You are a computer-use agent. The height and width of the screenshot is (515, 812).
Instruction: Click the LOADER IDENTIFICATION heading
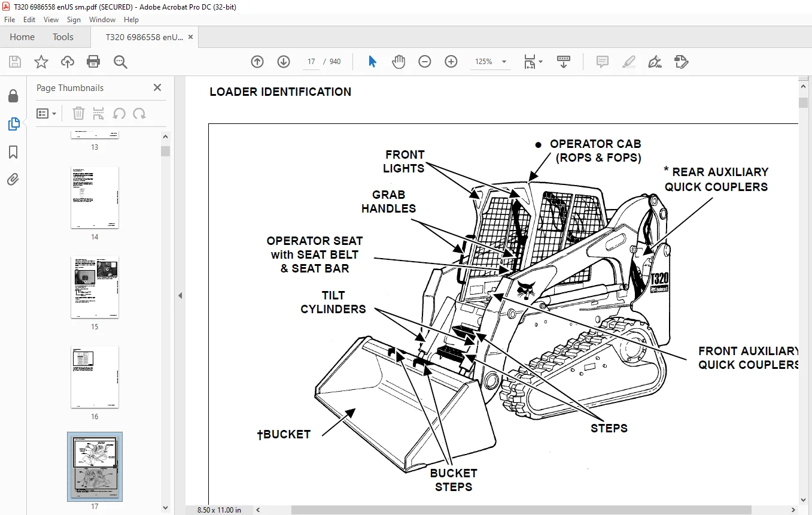tap(280, 92)
